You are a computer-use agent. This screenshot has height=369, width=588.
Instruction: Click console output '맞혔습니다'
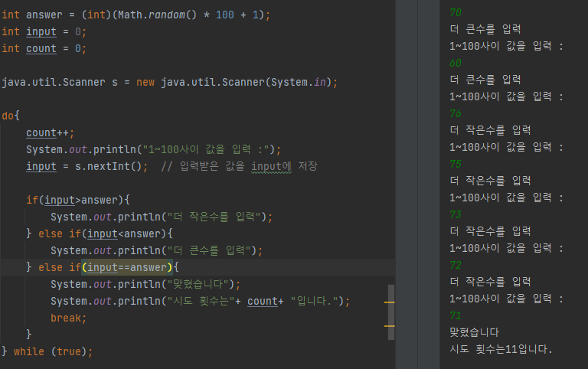475,332
